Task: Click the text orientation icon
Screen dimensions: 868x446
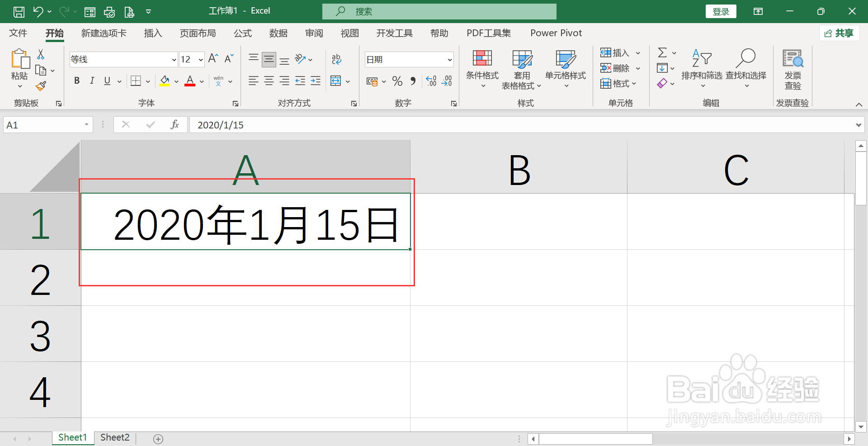Action: [300, 59]
